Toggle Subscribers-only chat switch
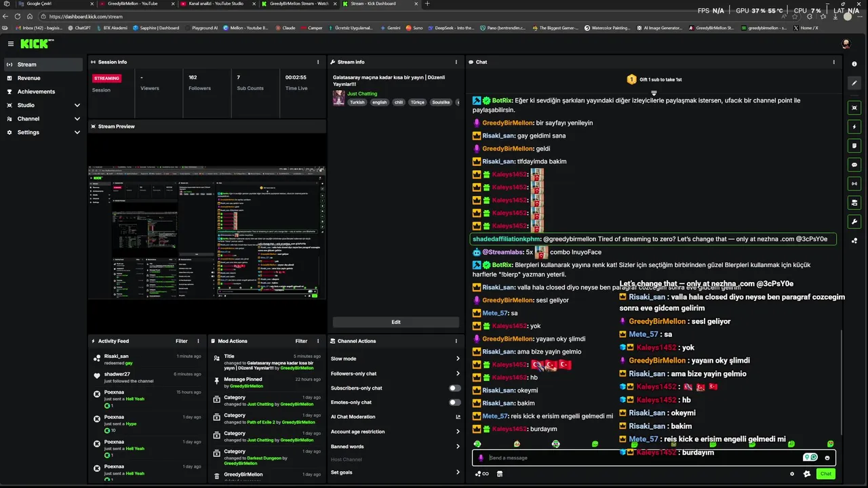This screenshot has width=868, height=488. coord(454,388)
